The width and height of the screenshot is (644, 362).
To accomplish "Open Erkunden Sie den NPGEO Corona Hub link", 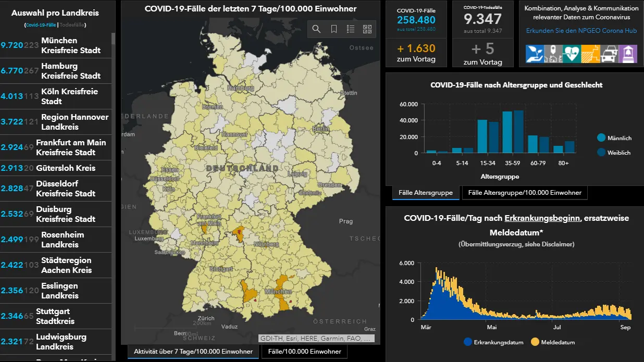I will tap(581, 31).
